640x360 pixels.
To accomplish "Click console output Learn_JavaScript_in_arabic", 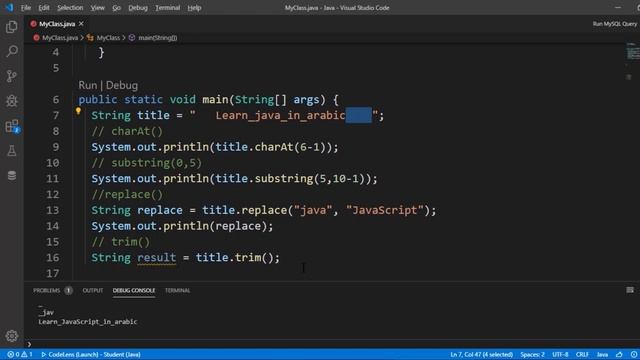I will tap(88, 322).
